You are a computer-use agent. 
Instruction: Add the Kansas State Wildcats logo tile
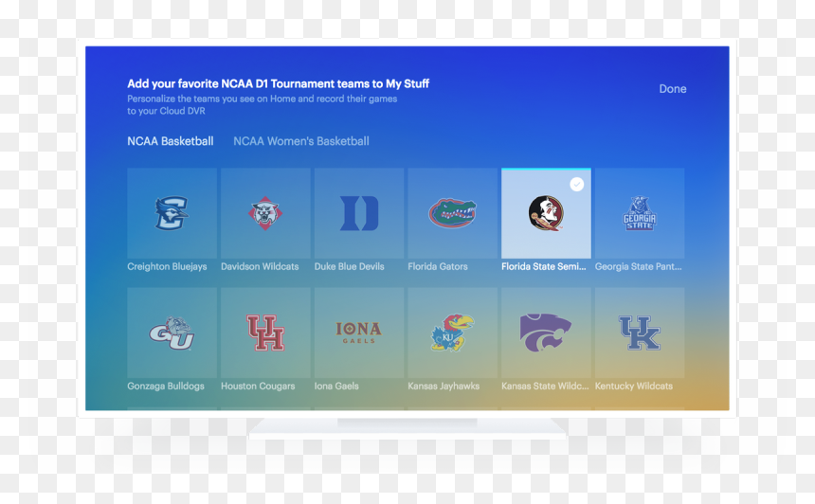(546, 333)
